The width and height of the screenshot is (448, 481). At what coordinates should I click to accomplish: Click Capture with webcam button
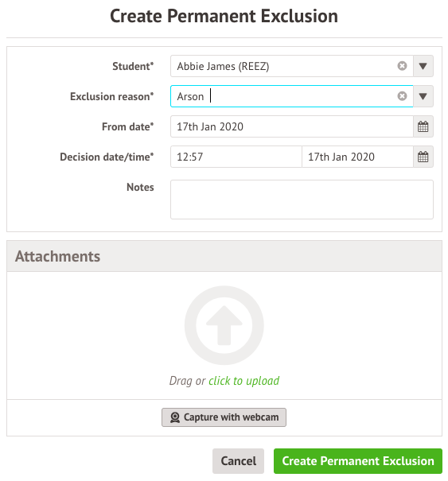(224, 417)
